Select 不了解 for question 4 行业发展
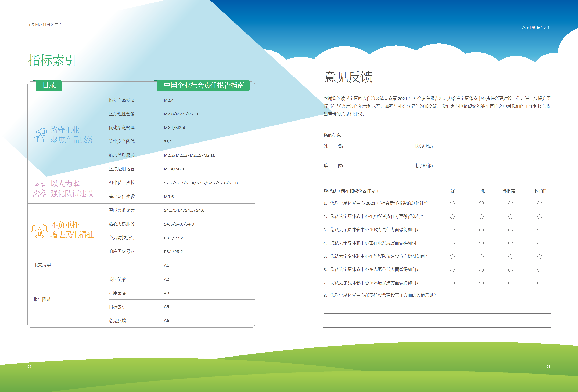This screenshot has width=578, height=392. coord(539,243)
